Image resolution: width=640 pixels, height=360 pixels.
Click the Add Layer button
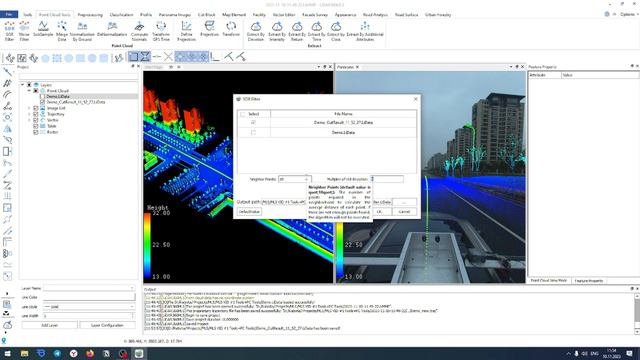49,325
